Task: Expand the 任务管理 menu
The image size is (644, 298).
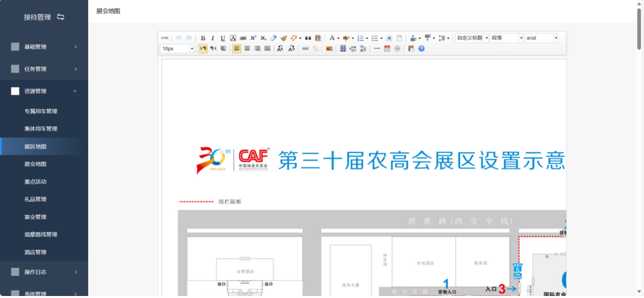Action: [44, 69]
